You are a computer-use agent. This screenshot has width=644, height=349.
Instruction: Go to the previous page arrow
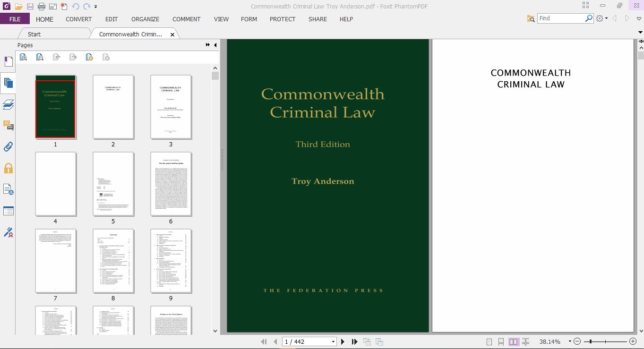point(275,341)
